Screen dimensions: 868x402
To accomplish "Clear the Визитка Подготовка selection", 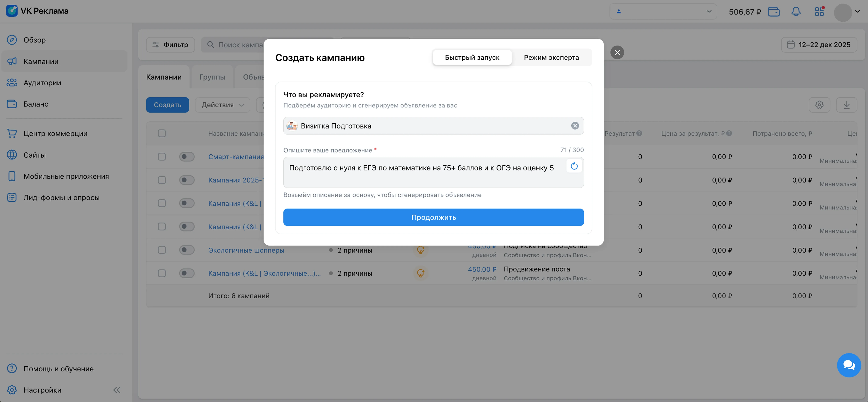I will click(575, 125).
